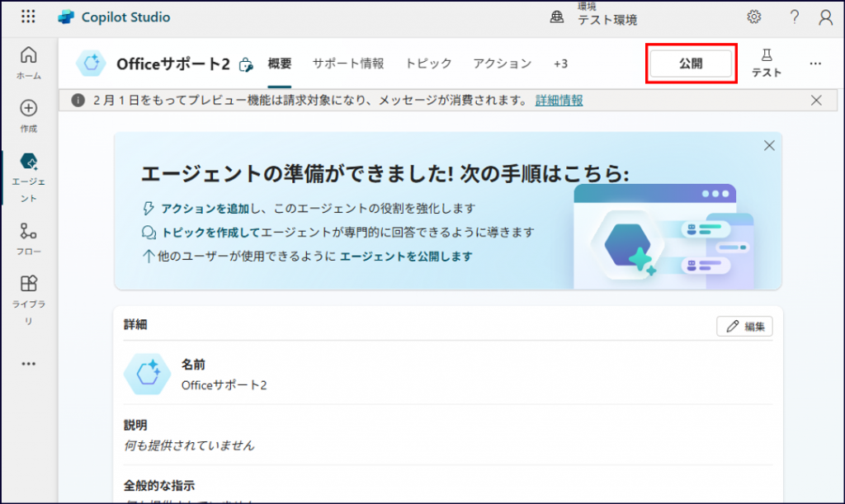This screenshot has height=504, width=845.
Task: Click the トピックを作成して link
Action: [x=210, y=232]
